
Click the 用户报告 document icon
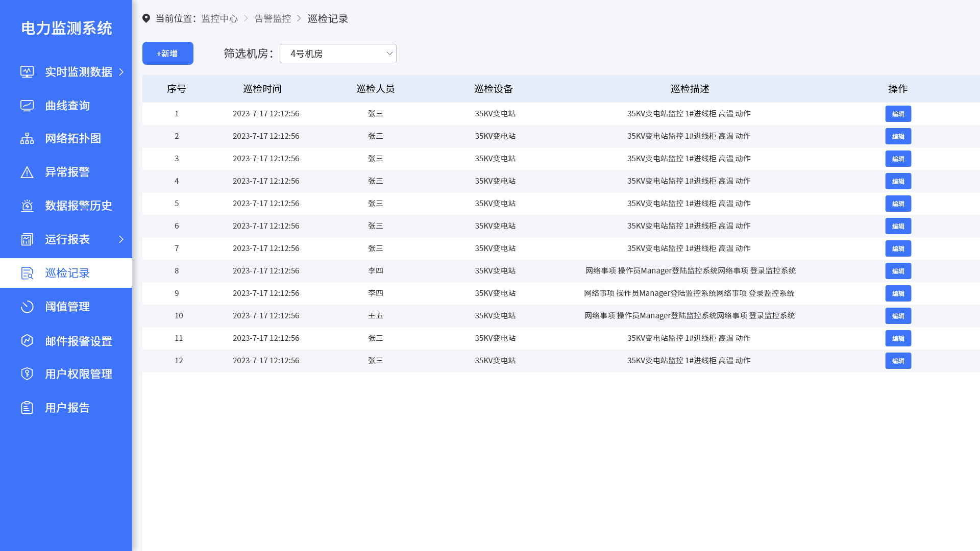pos(27,408)
